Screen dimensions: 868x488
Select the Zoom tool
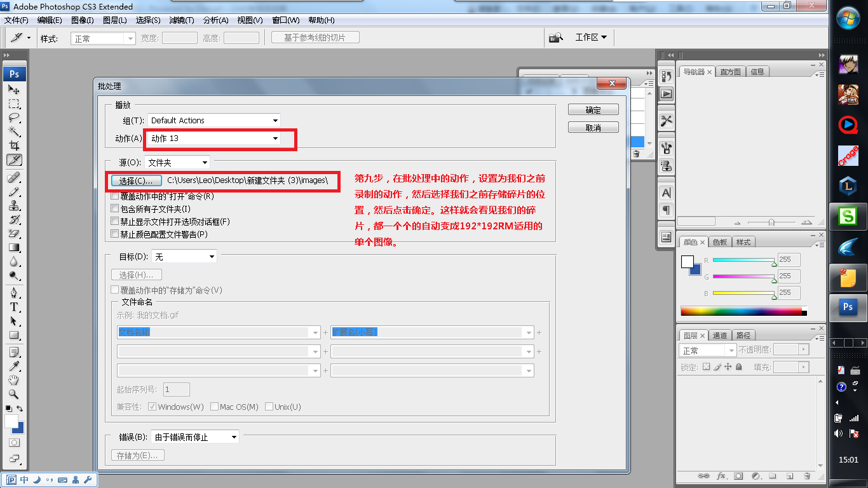(x=14, y=395)
